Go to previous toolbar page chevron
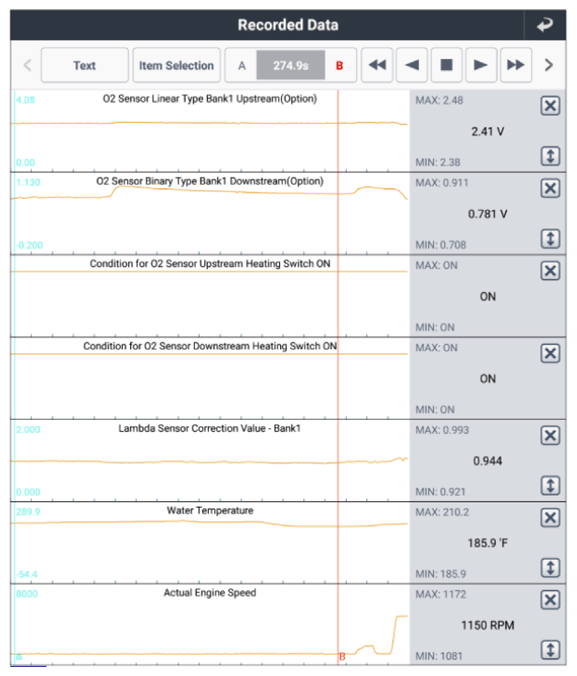 click(28, 66)
